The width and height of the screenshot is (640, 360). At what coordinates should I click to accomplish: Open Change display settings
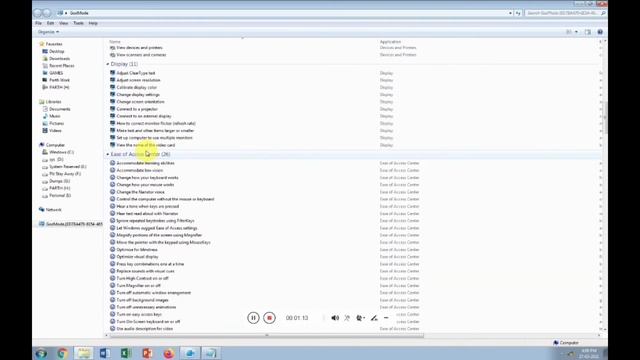pyautogui.click(x=138, y=95)
